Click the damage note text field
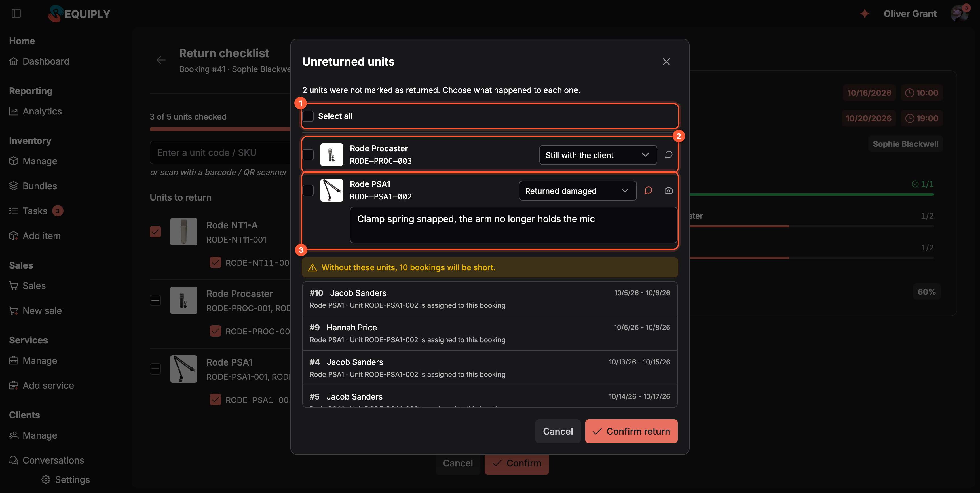The width and height of the screenshot is (980, 493). (513, 225)
